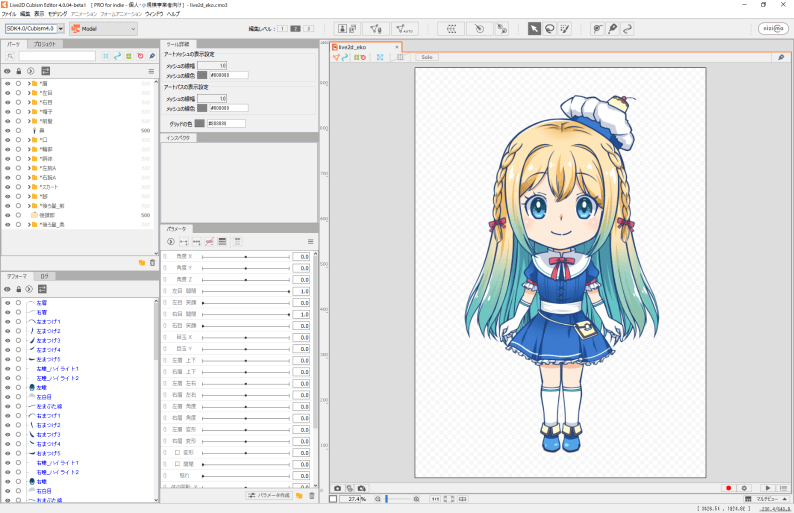
Task: Click the Solo button
Action: coord(427,57)
